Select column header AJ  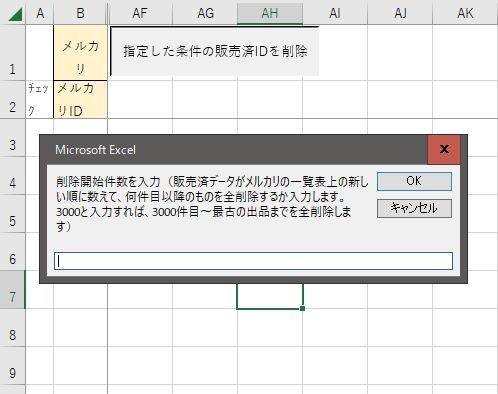[400, 13]
